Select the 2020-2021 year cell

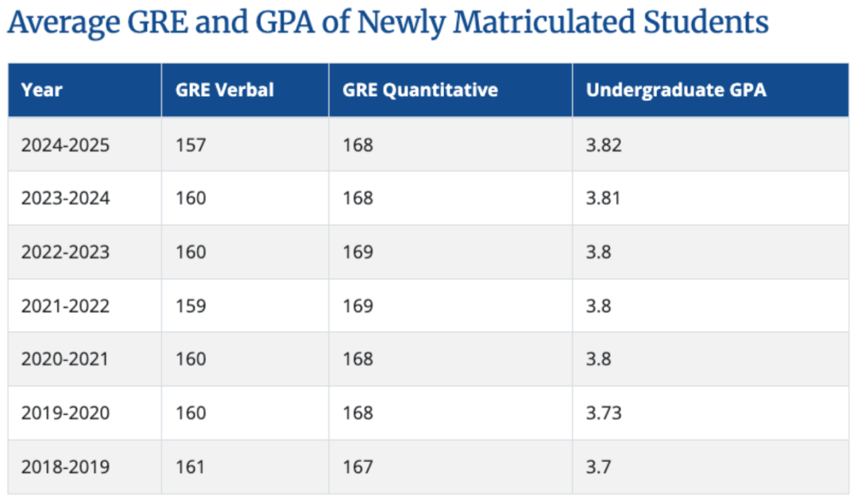65,359
